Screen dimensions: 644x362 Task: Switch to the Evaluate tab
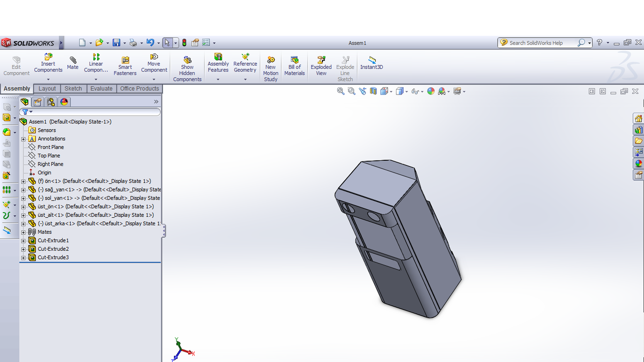point(102,88)
